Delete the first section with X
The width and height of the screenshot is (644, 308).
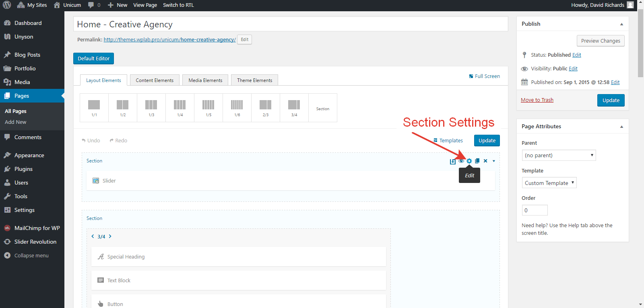point(485,161)
